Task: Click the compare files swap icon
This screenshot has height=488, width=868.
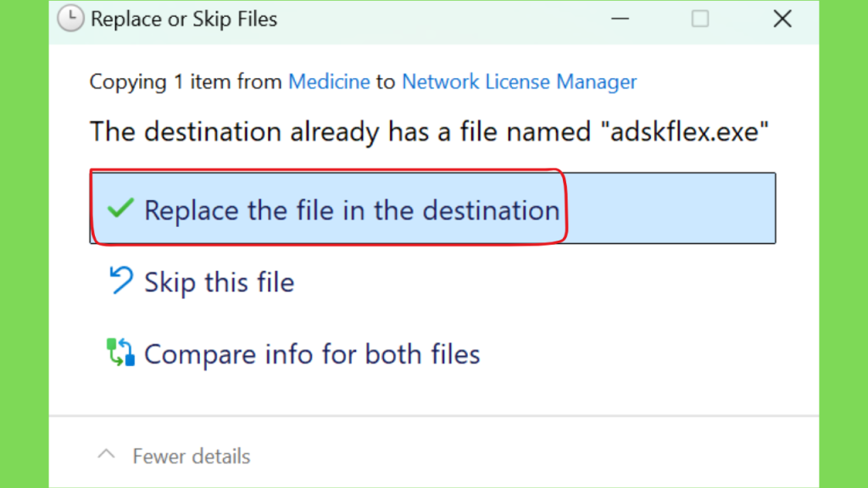Action: pyautogui.click(x=120, y=352)
